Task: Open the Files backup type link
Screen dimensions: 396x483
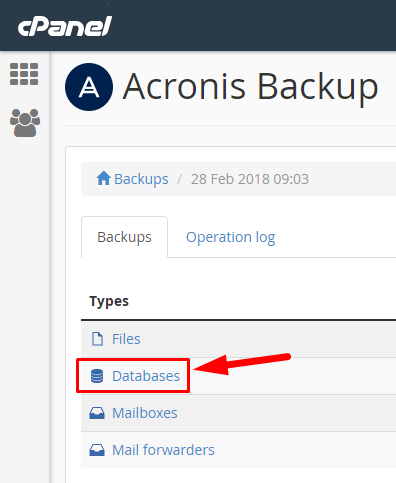Action: click(x=126, y=339)
